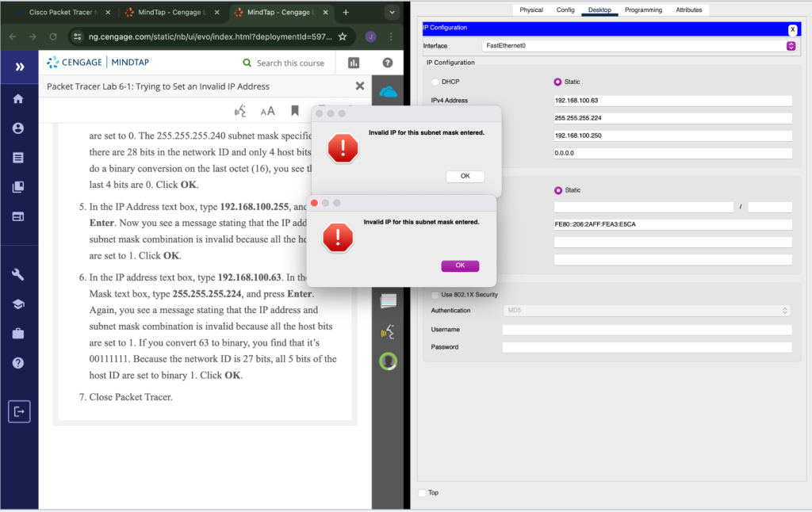Click the logout exit icon in sidebar

(19, 411)
